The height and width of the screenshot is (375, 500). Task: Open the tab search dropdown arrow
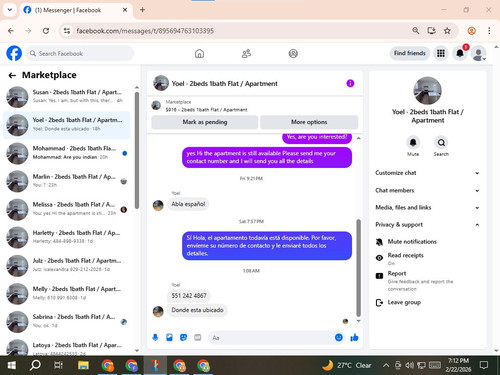click(x=10, y=10)
